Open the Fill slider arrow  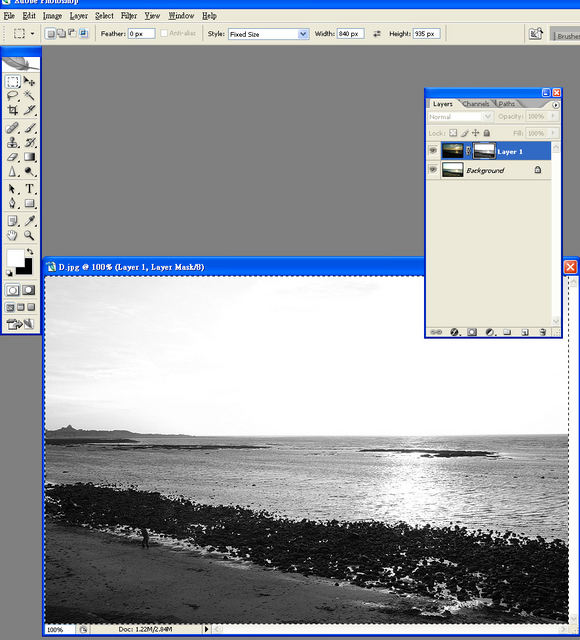tap(553, 133)
